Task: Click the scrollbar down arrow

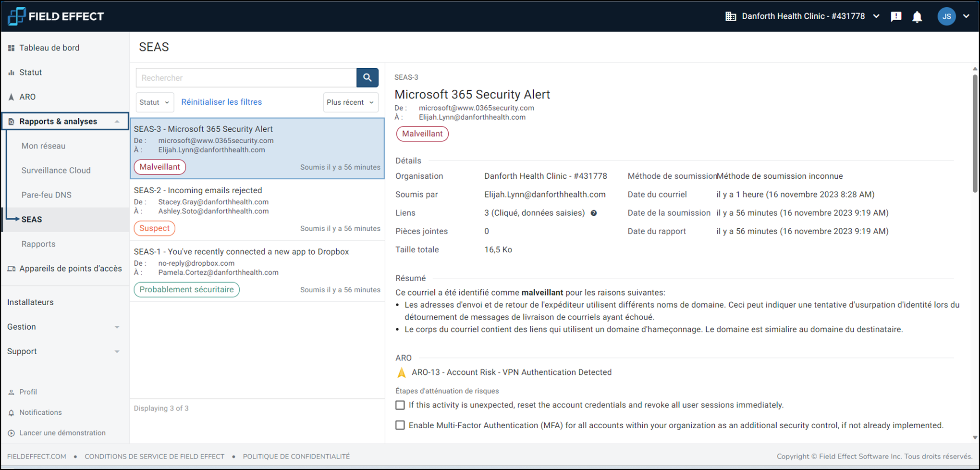Action: click(x=975, y=437)
